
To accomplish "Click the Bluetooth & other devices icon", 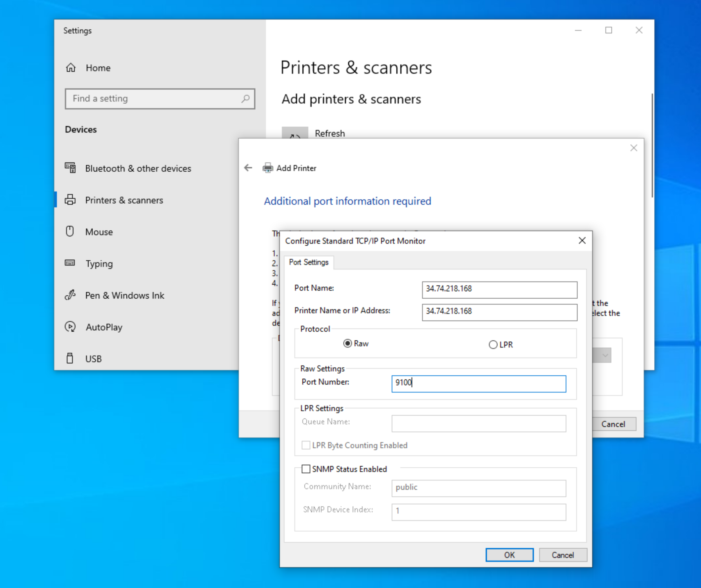I will 70,168.
